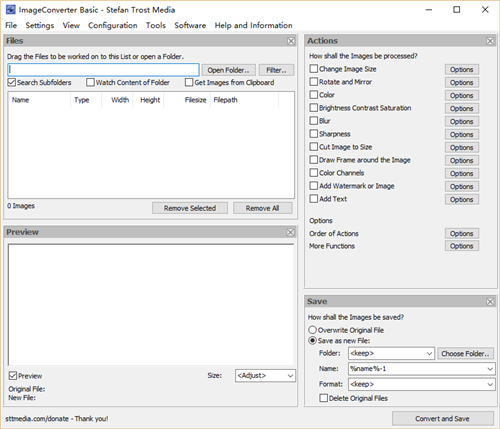Close the Actions panel
The height and width of the screenshot is (429, 500).
pyautogui.click(x=490, y=41)
